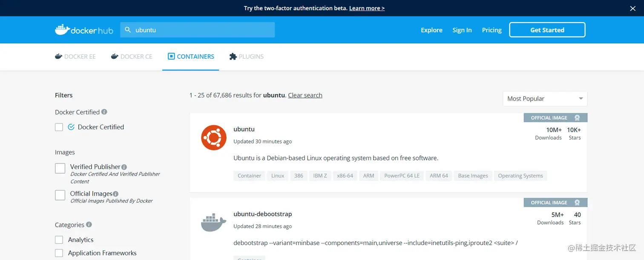Tick the Application Frameworks checkbox
This screenshot has width=644, height=260.
coord(59,253)
